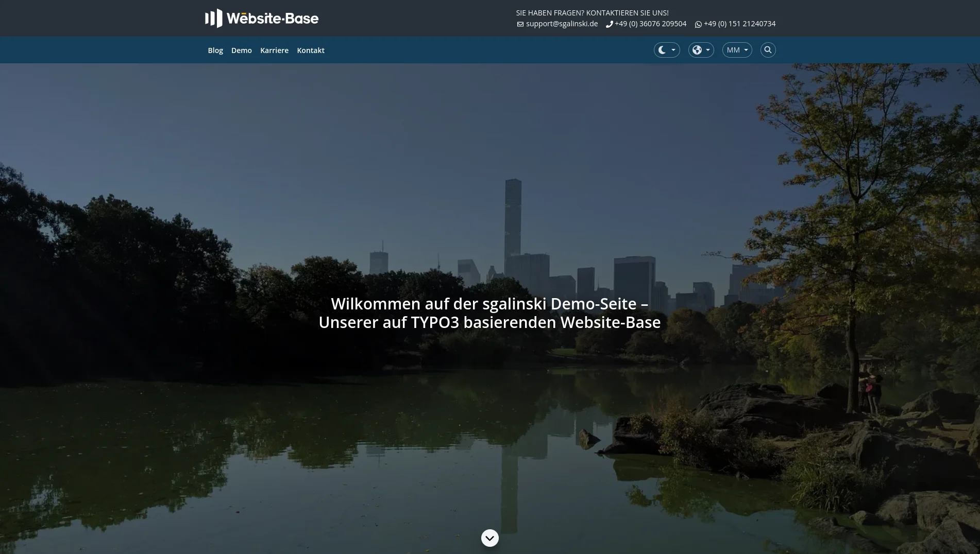Screen dimensions: 980x554
Task: Expand the theme mode dropdown arrow
Action: 673,49
